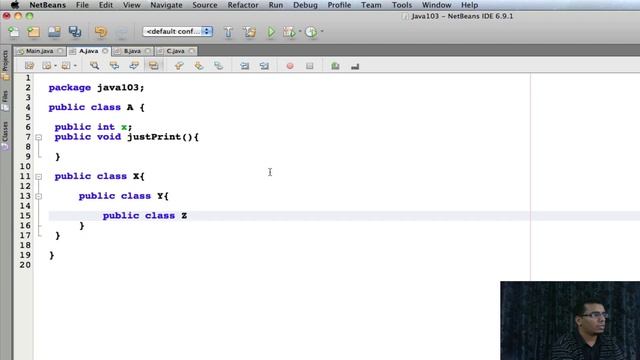
Task: Open the Source menu
Action: pyautogui.click(x=205, y=5)
